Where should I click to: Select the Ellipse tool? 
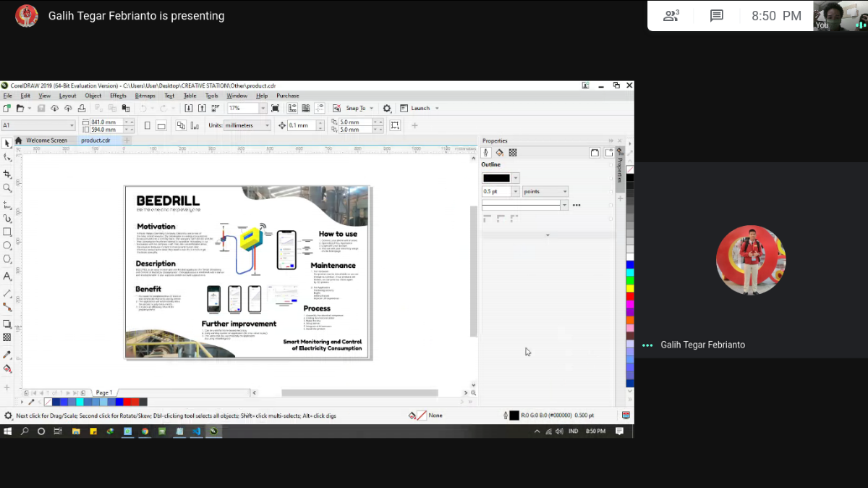pyautogui.click(x=7, y=245)
